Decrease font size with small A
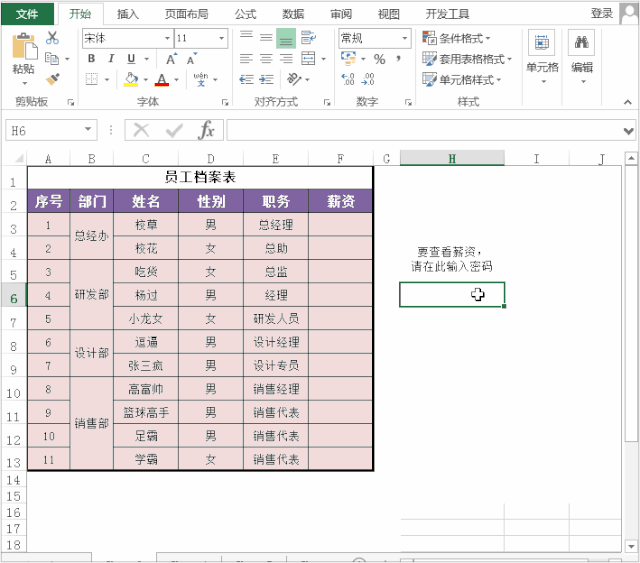Viewport: 640px width, 563px height. click(x=191, y=59)
